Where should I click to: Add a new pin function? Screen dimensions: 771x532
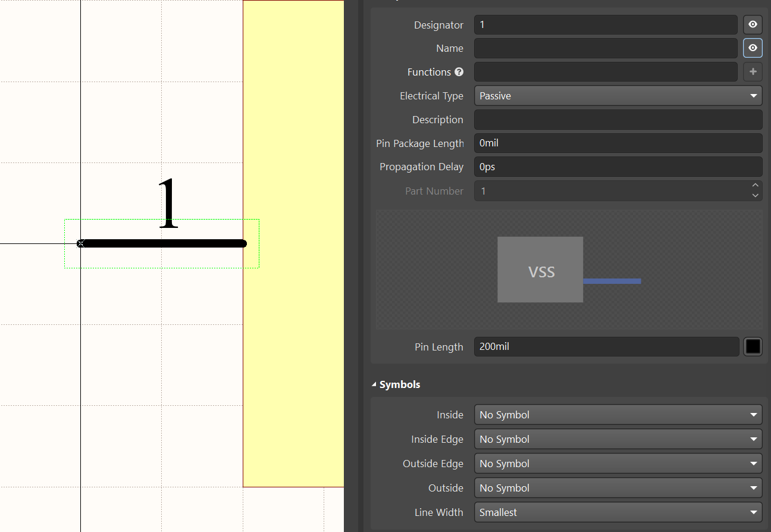(753, 72)
